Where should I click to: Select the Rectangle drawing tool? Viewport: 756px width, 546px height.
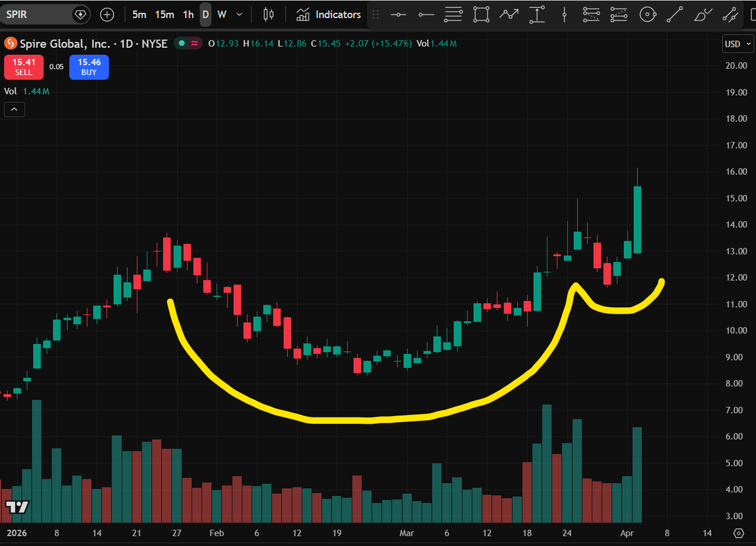pyautogui.click(x=481, y=14)
